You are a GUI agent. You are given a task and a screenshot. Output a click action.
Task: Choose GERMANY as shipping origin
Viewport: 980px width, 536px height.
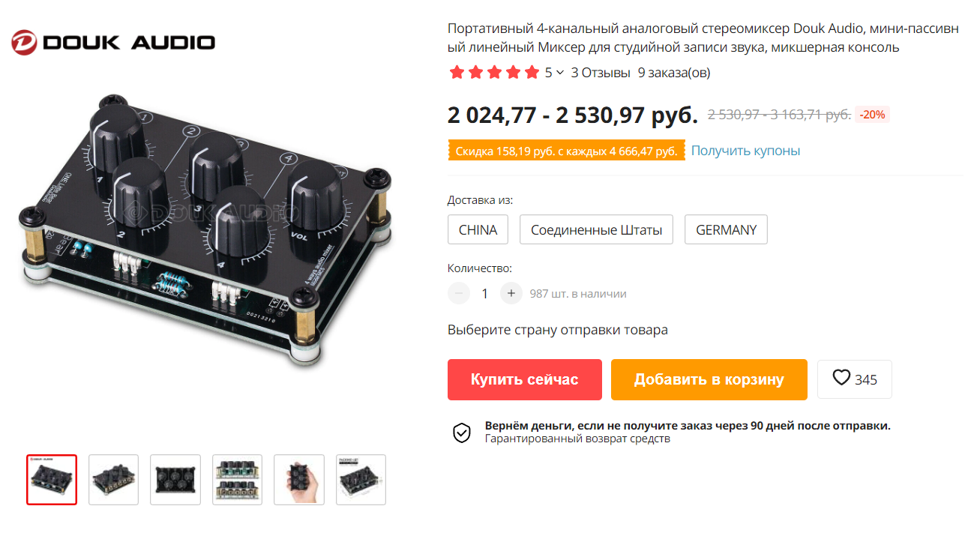click(726, 229)
